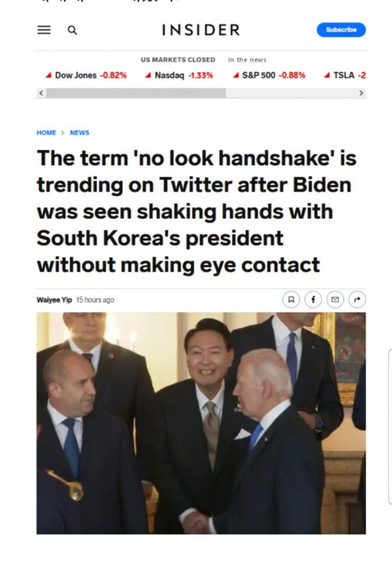This screenshot has width=392, height=584.
Task: Click ticker scrollbar left arrow
Action: point(41,93)
